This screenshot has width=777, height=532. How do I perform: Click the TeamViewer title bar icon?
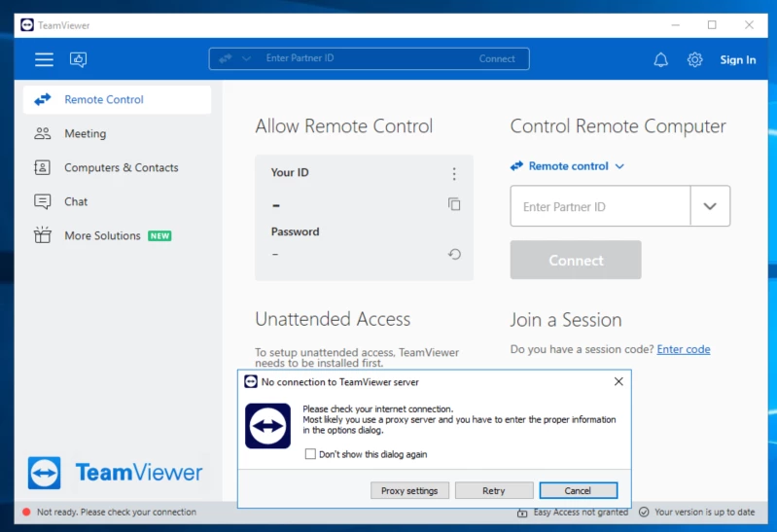click(27, 24)
